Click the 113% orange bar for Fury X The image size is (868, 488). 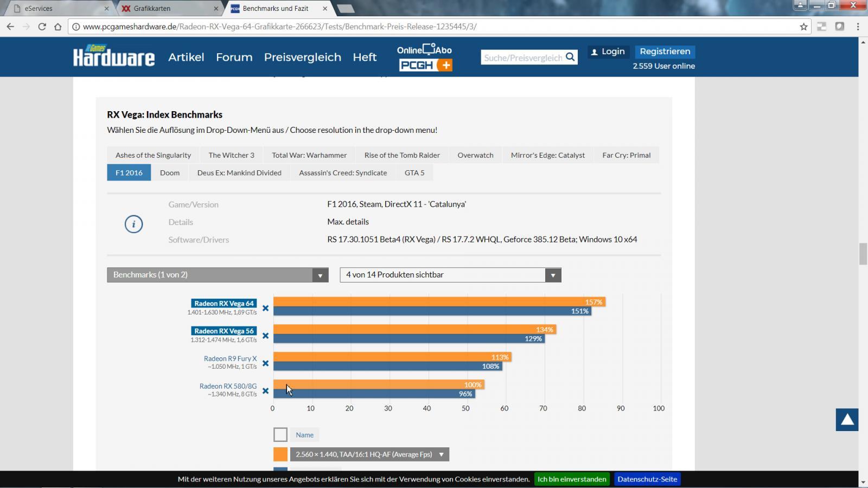point(392,357)
